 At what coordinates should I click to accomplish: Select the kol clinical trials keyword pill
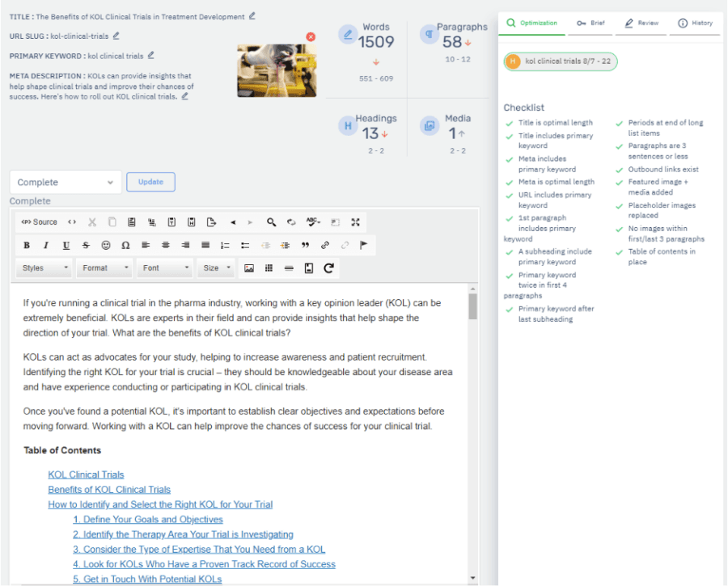(x=560, y=61)
